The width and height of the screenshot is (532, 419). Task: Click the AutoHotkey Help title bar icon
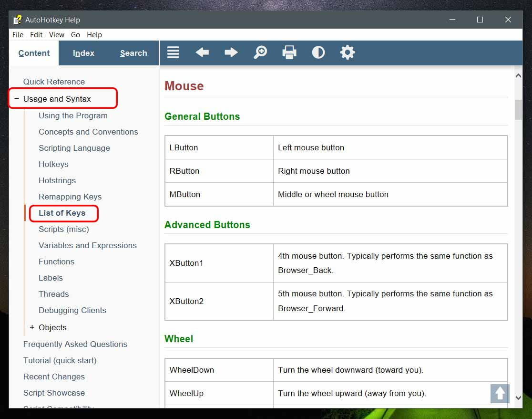click(x=18, y=20)
